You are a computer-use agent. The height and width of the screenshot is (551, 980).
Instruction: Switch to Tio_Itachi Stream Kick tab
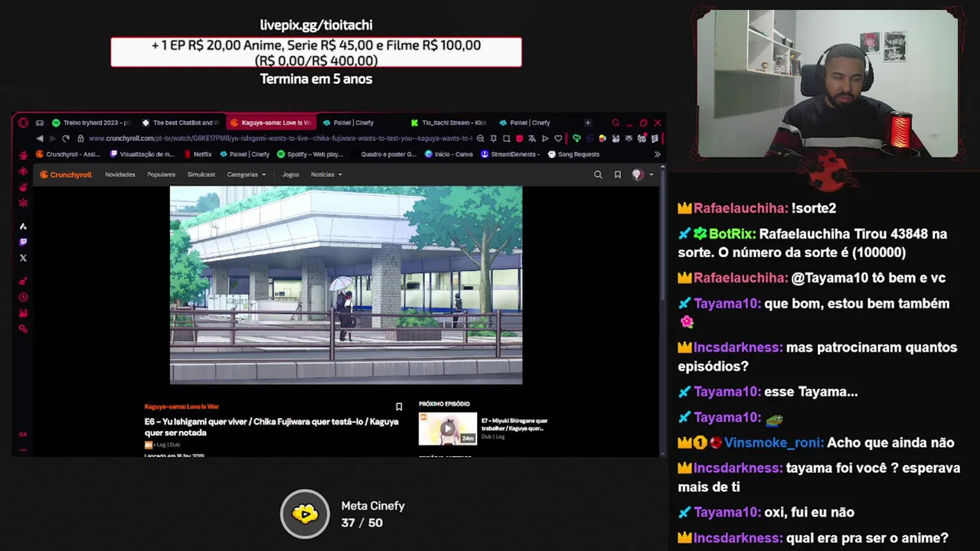click(x=449, y=122)
